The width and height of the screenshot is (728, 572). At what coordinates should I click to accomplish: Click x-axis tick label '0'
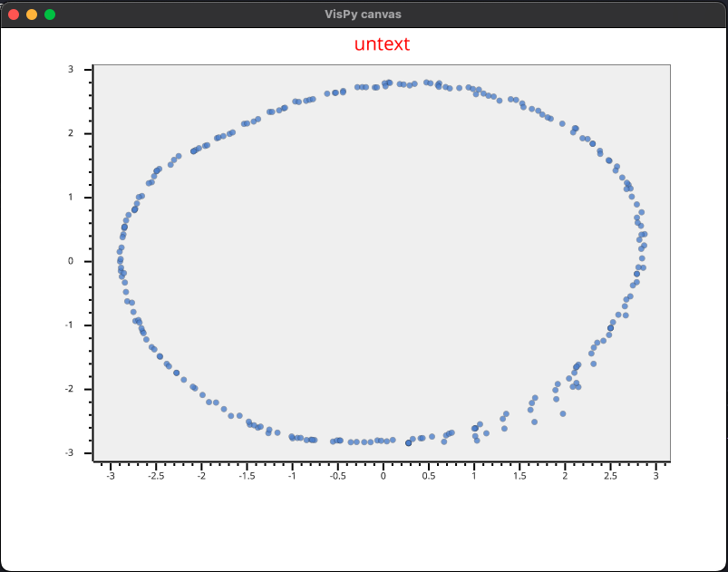tap(383, 476)
